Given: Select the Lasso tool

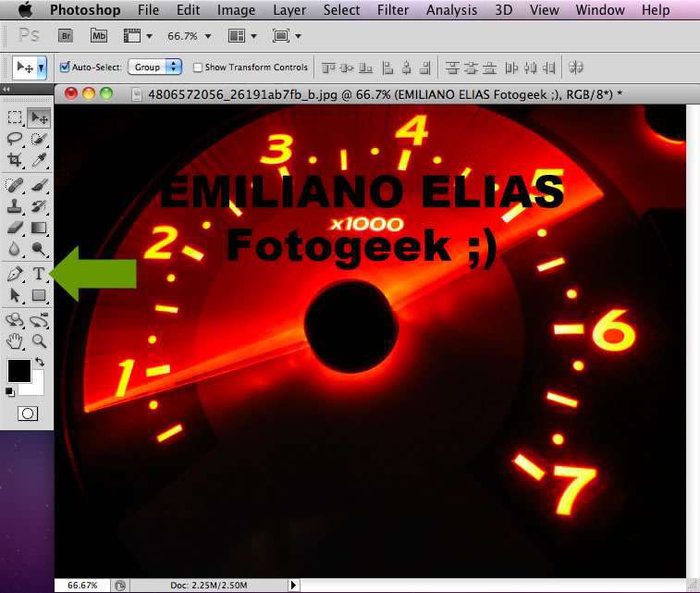Looking at the screenshot, I should 15,139.
